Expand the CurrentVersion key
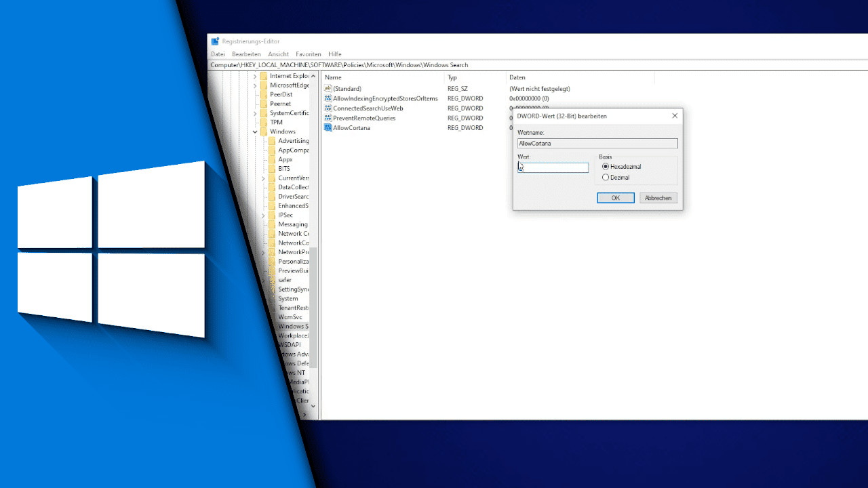This screenshot has height=488, width=868. [x=263, y=178]
